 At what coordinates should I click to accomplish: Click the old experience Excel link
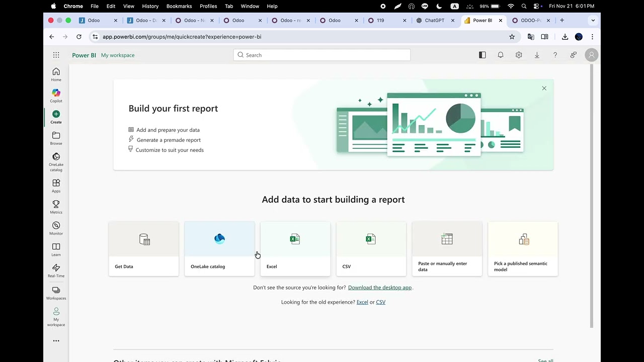point(362,302)
